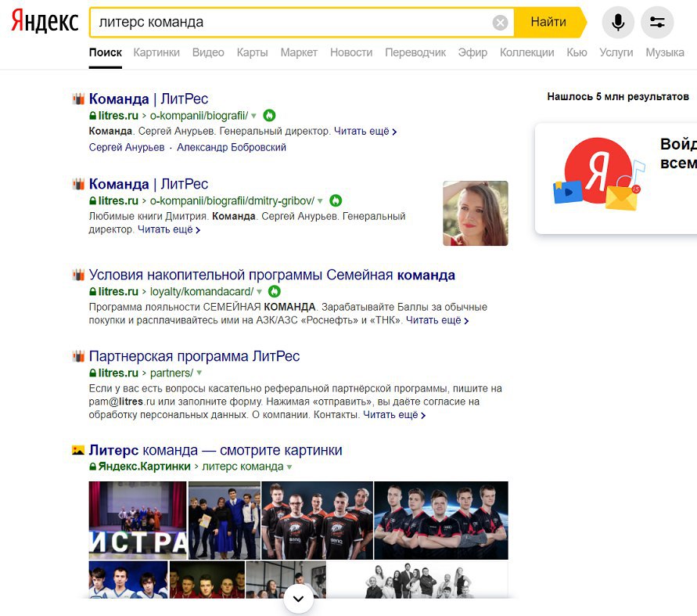697x616 pixels.
Task: Click favicon of first Команда | ЛитРес result
Action: (78, 99)
